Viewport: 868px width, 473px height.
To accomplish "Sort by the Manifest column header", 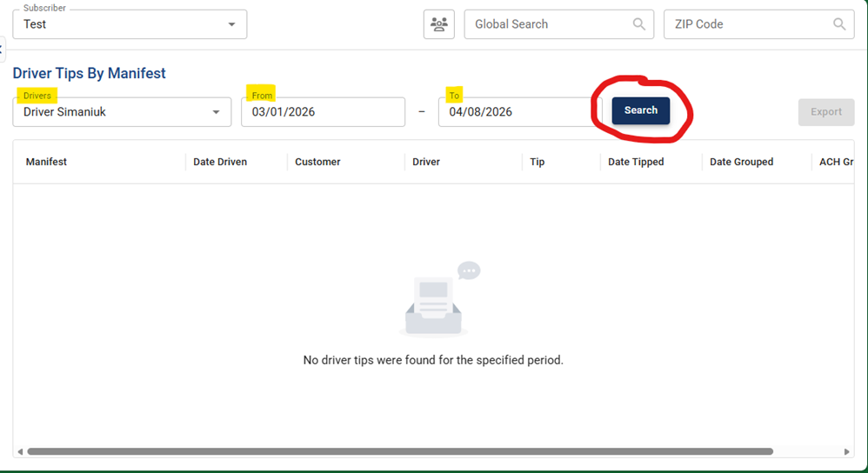I will tap(47, 162).
